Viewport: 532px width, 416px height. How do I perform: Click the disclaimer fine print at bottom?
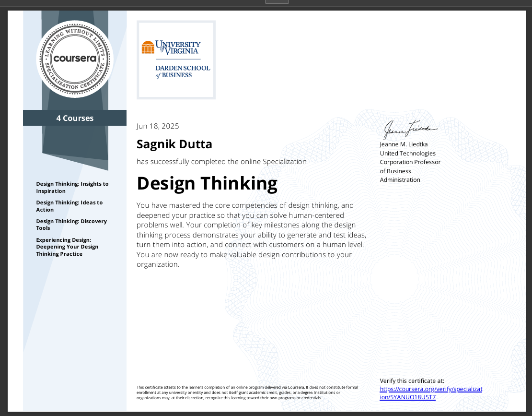coord(247,392)
